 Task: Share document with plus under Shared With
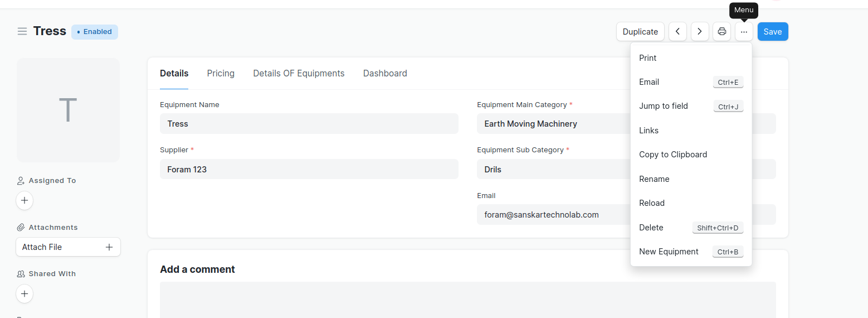[25, 293]
